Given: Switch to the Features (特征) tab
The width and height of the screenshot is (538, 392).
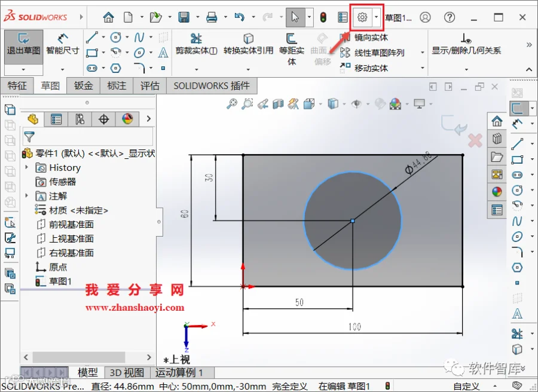Looking at the screenshot, I should tap(17, 85).
